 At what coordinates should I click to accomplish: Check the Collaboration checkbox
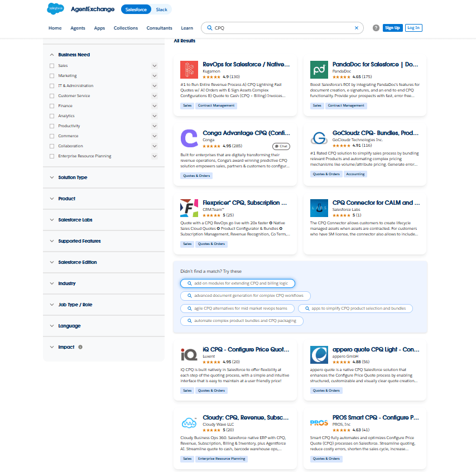click(x=52, y=146)
